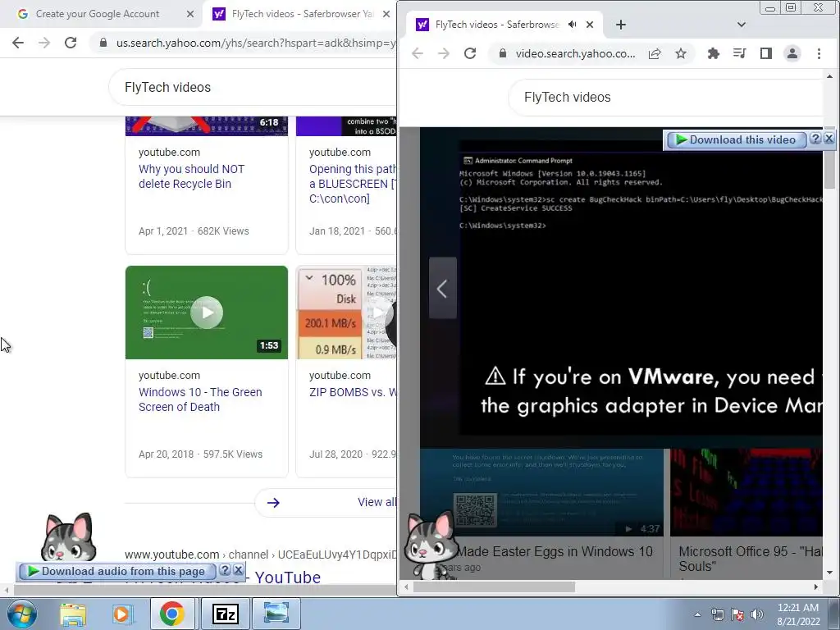The image size is (840, 630).
Task: Click Download this video button
Action: (x=736, y=139)
